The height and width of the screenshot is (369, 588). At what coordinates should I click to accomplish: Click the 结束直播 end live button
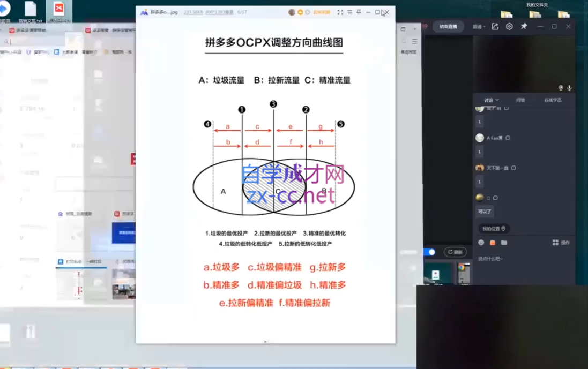pos(448,27)
